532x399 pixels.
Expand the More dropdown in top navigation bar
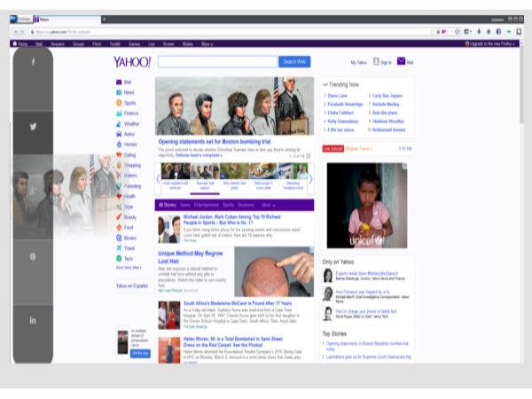(207, 43)
